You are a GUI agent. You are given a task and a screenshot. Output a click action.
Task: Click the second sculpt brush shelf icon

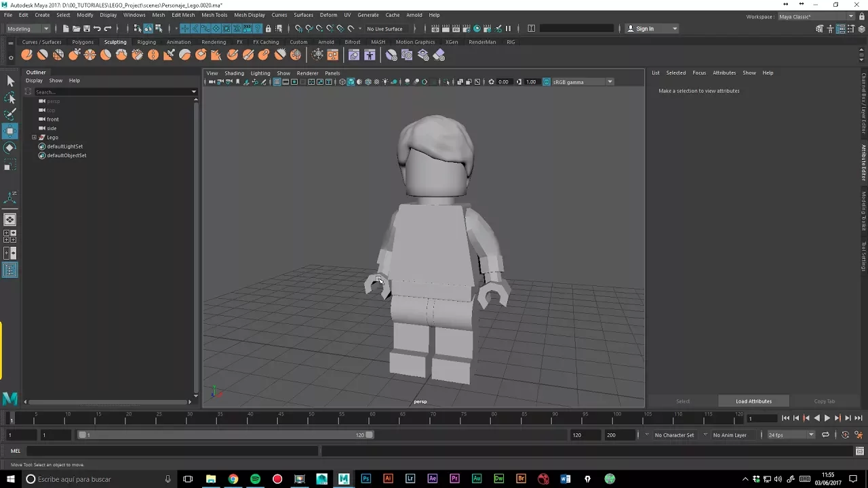(42, 55)
